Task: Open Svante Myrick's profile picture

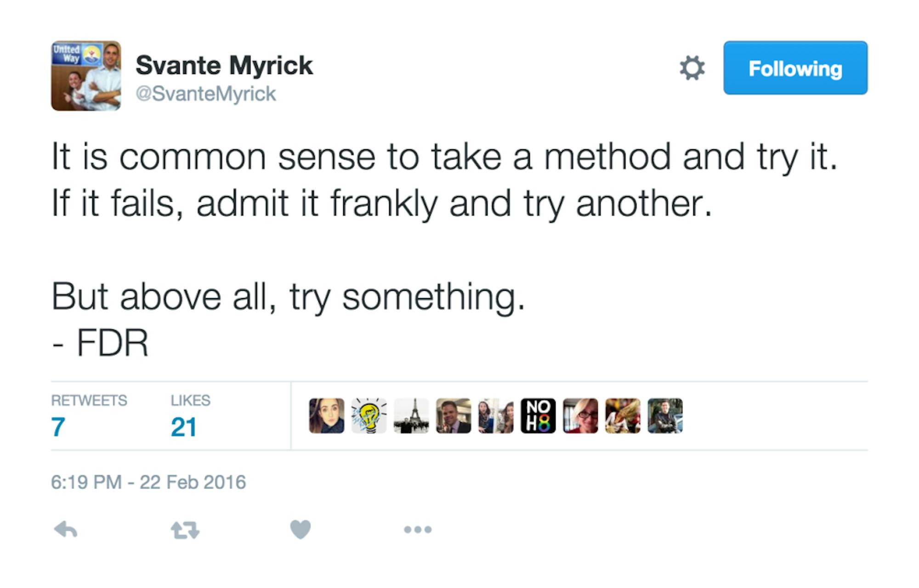Action: 86,76
